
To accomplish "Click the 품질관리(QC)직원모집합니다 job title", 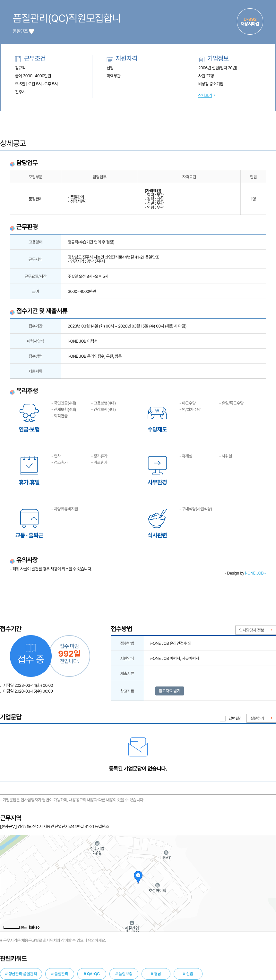I will (x=67, y=18).
